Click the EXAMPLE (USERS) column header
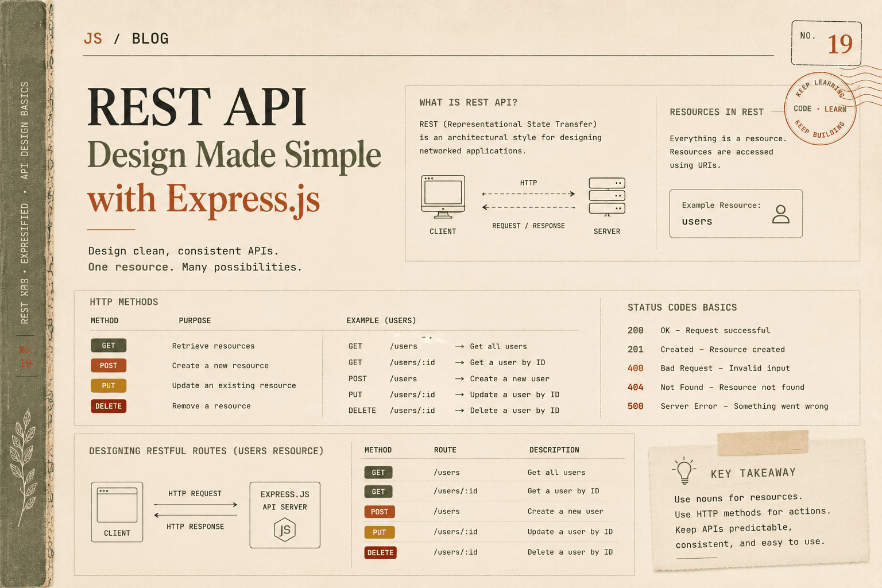Screen dimensions: 882x588 pos(381,321)
